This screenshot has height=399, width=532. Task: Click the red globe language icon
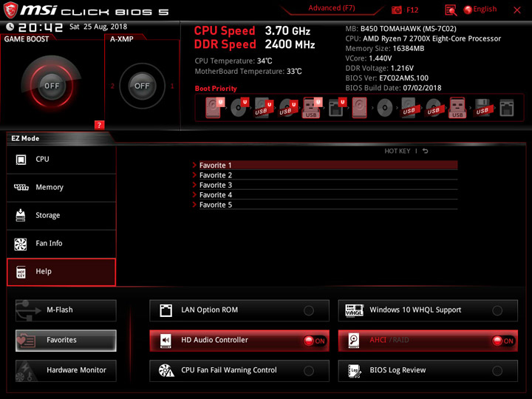pos(468,10)
